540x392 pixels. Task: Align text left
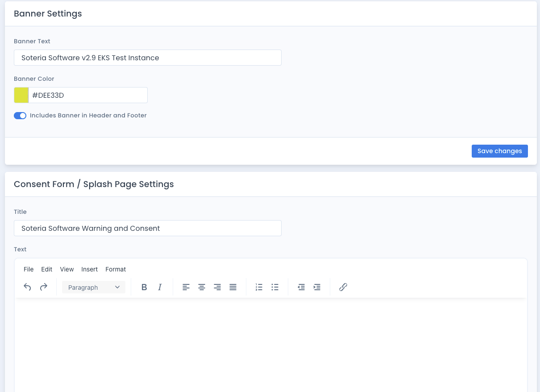click(x=186, y=287)
